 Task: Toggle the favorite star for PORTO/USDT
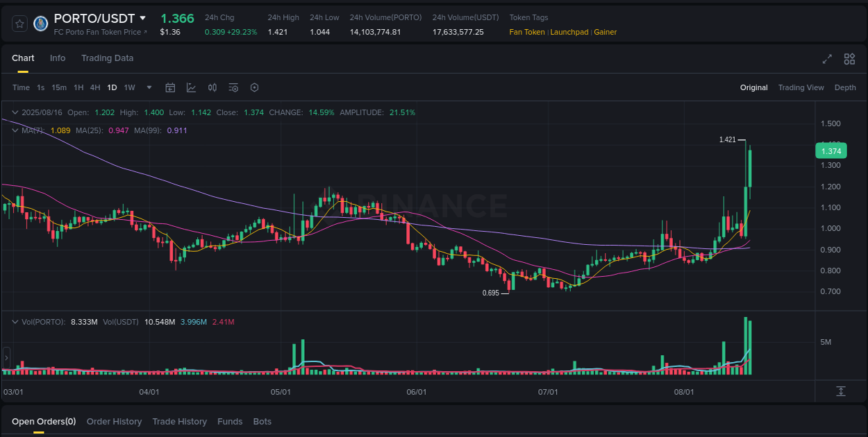pyautogui.click(x=19, y=23)
